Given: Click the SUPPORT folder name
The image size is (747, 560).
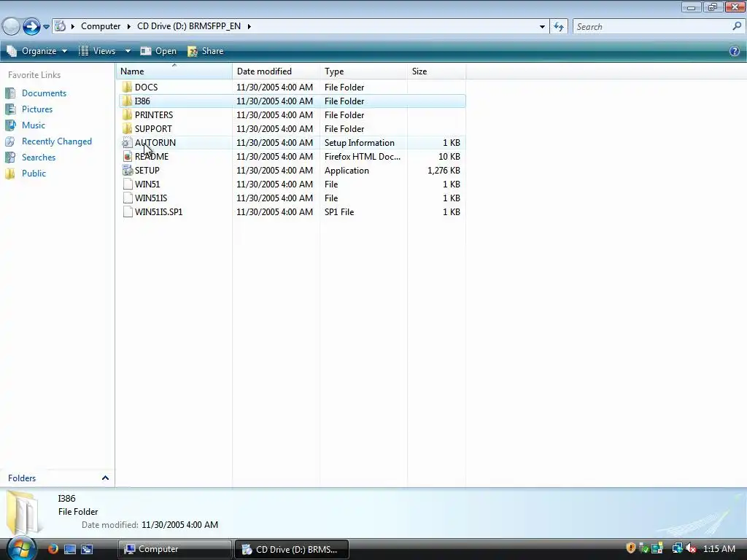Looking at the screenshot, I should (153, 128).
